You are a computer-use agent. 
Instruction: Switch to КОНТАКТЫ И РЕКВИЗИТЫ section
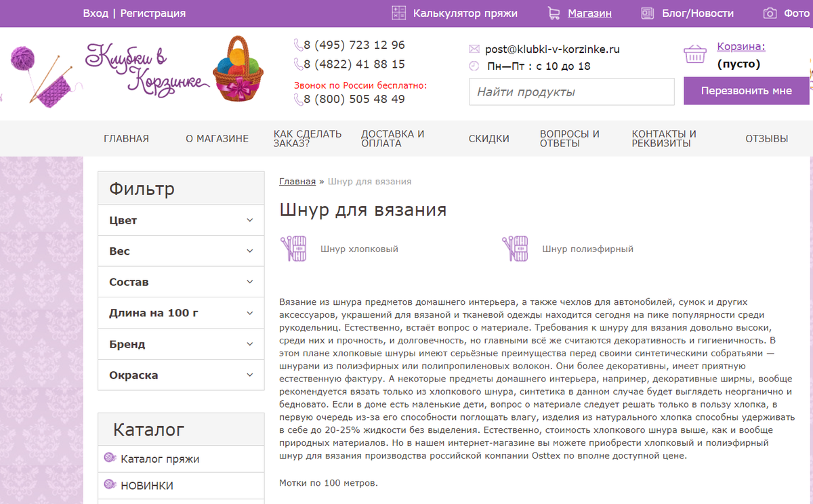663,138
